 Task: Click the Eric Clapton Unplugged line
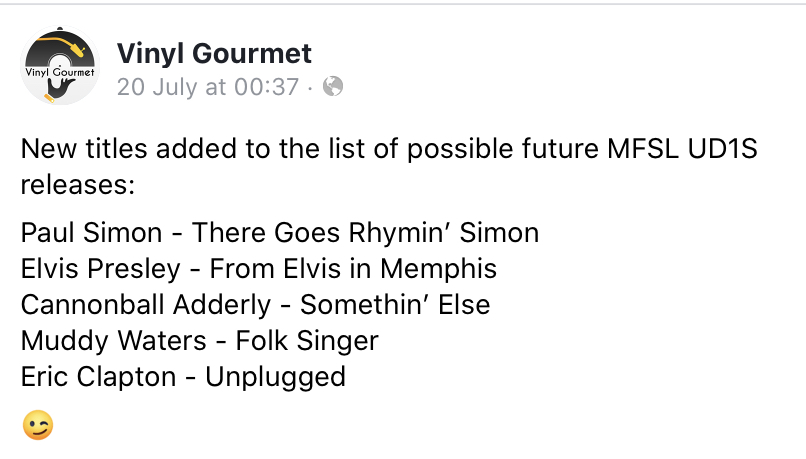(x=183, y=376)
